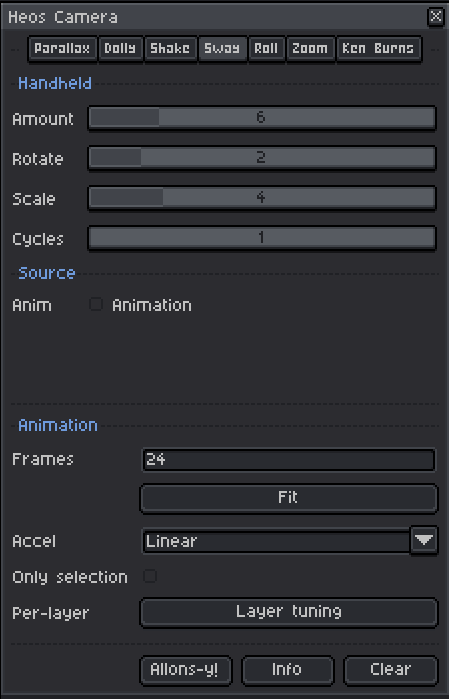Open the Zoom tab
The image size is (449, 699).
310,49
